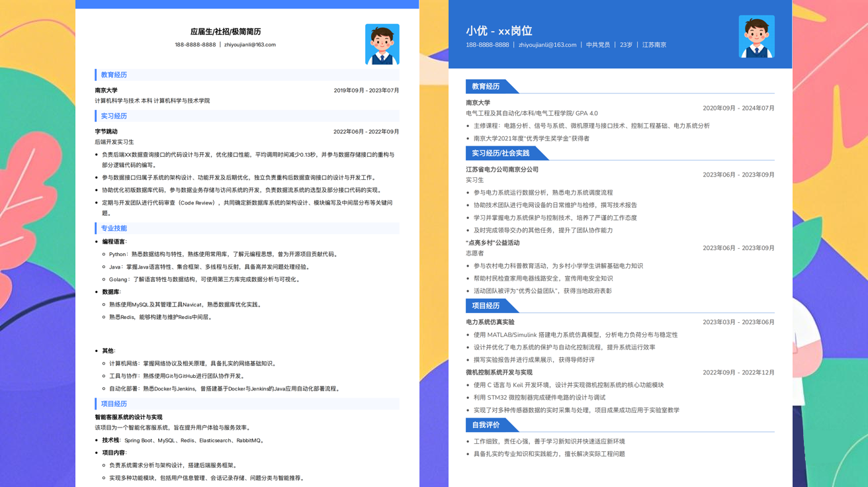Click the 项目内容 bullet label

[114, 453]
